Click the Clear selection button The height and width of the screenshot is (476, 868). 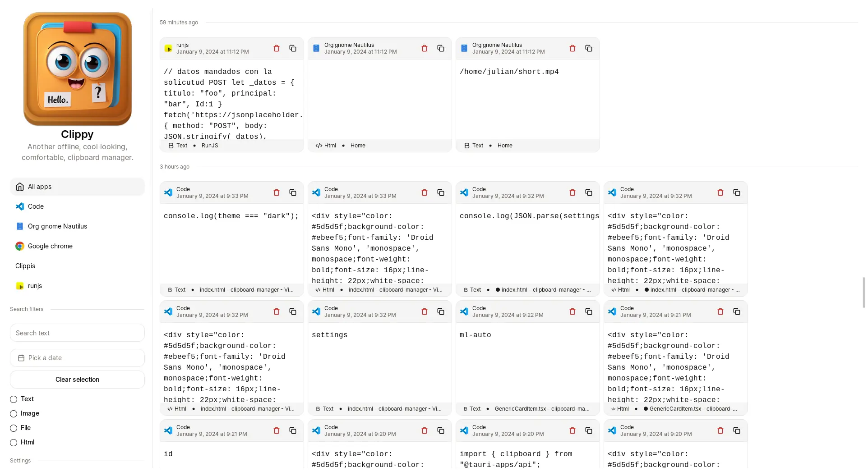coord(77,380)
